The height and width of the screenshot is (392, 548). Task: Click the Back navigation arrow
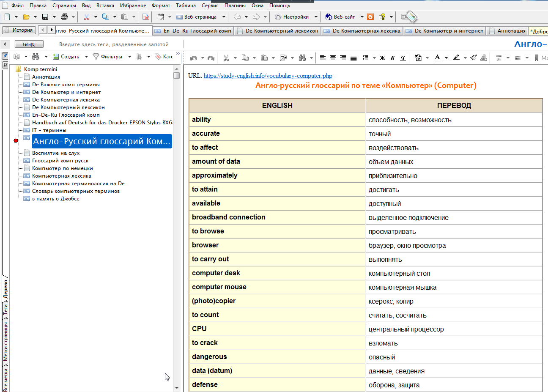[237, 17]
